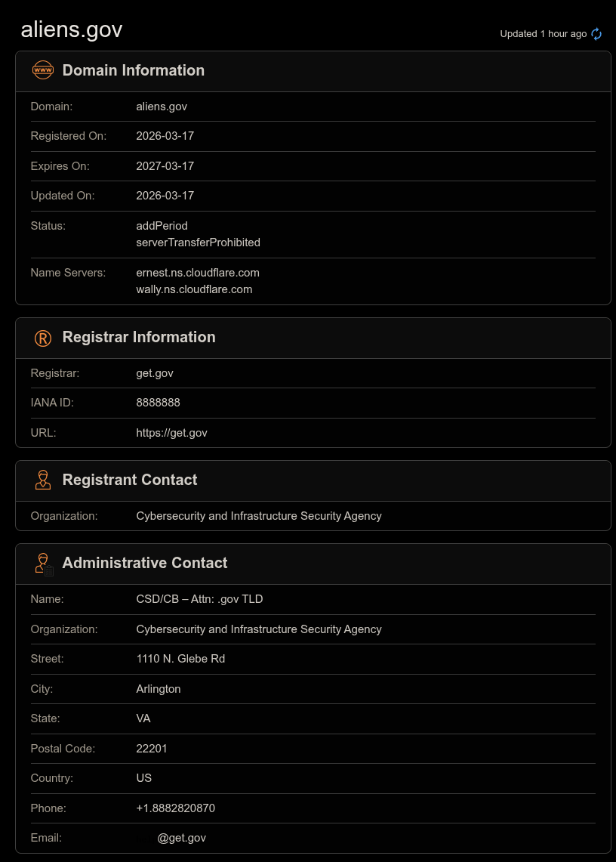Click the Registrar value get.gov

click(x=155, y=373)
